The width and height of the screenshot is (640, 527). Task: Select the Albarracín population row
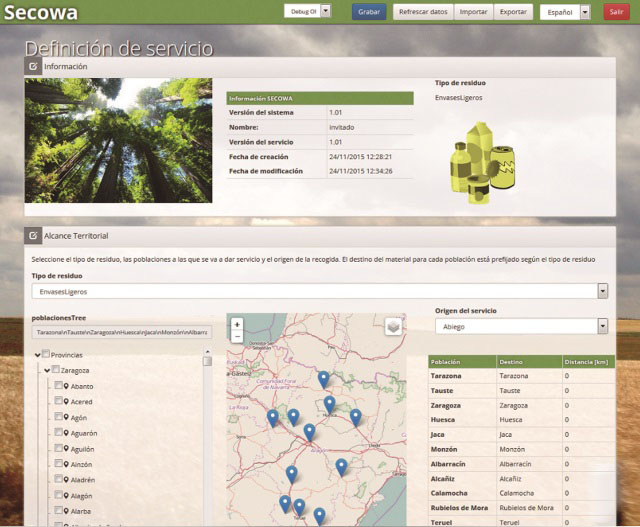tap(522, 464)
